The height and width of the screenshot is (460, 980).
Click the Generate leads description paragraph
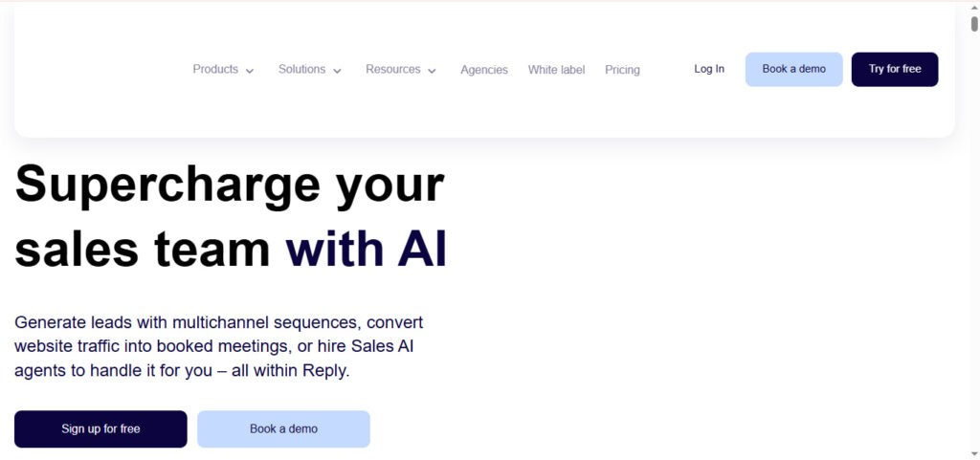coord(219,346)
